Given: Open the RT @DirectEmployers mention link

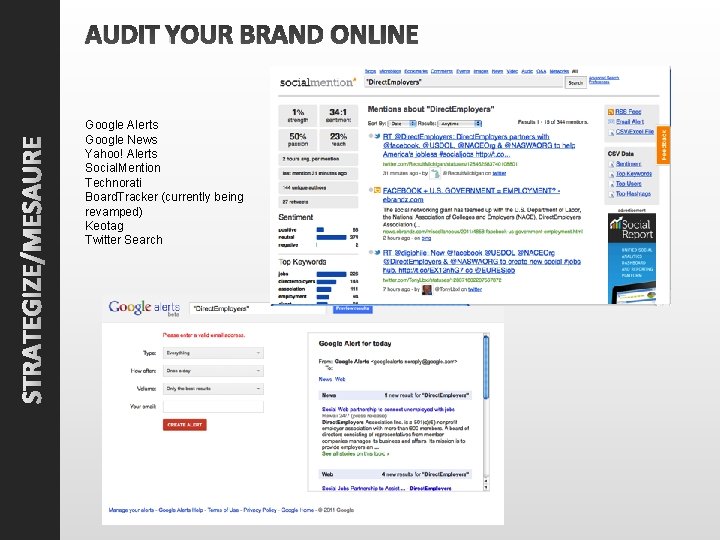Looking at the screenshot, I should (479, 145).
